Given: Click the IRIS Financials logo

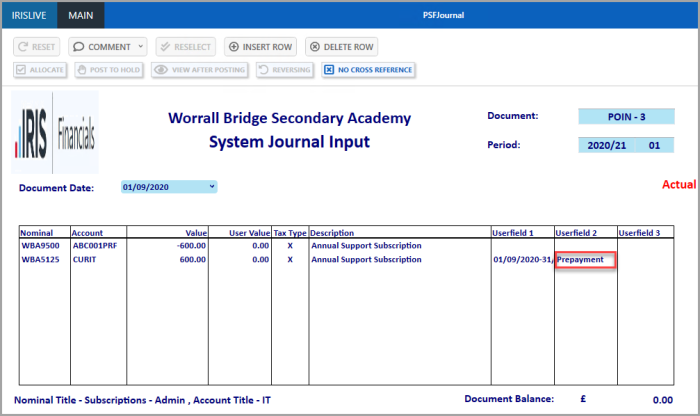Looking at the screenshot, I should pyautogui.click(x=55, y=132).
